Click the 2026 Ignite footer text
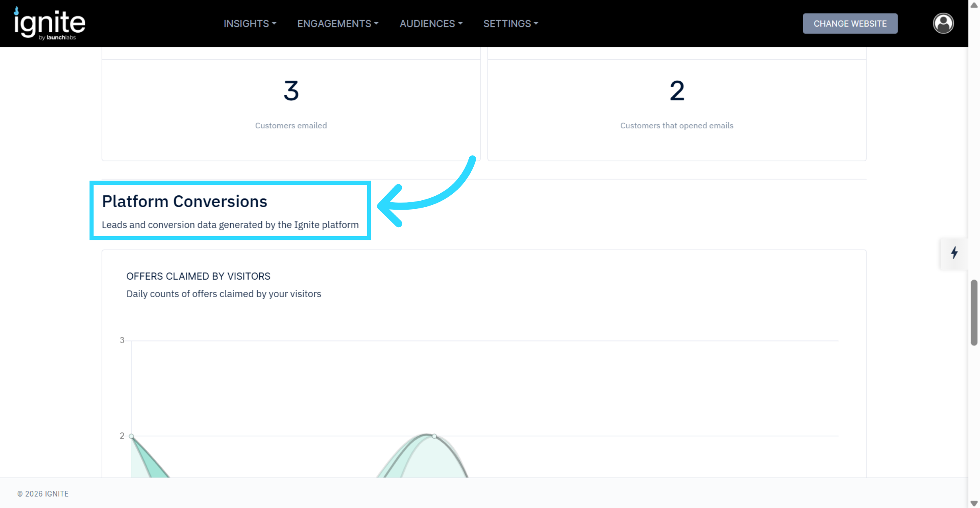980x508 pixels. (43, 494)
